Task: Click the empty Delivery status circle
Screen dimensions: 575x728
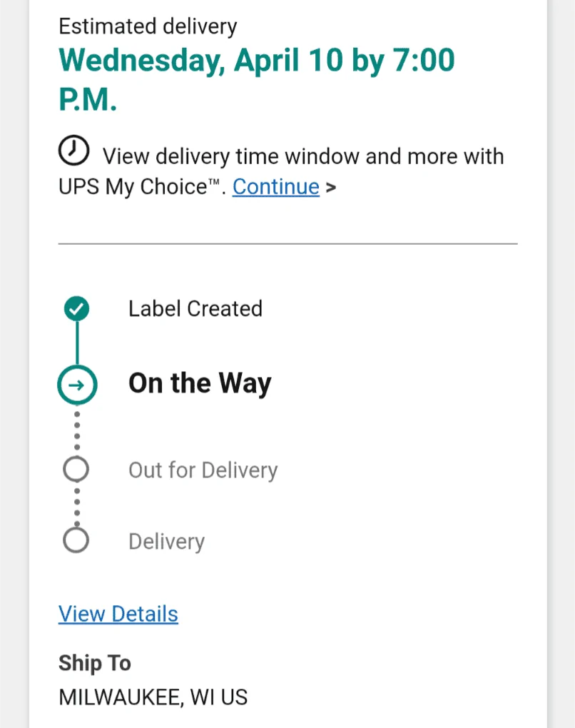Action: pyautogui.click(x=76, y=540)
